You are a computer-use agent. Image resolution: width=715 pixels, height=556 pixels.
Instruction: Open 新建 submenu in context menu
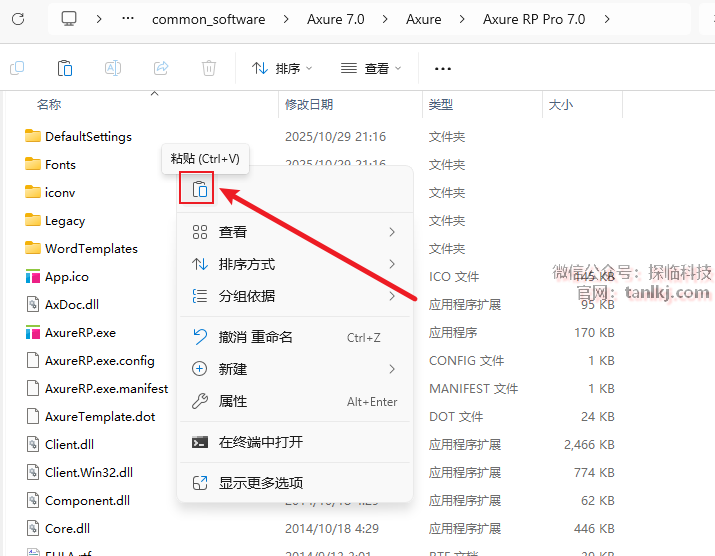[295, 369]
